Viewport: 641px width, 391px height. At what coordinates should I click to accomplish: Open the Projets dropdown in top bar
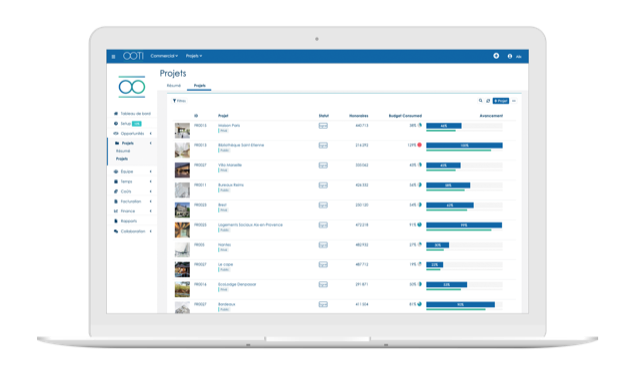(x=194, y=56)
